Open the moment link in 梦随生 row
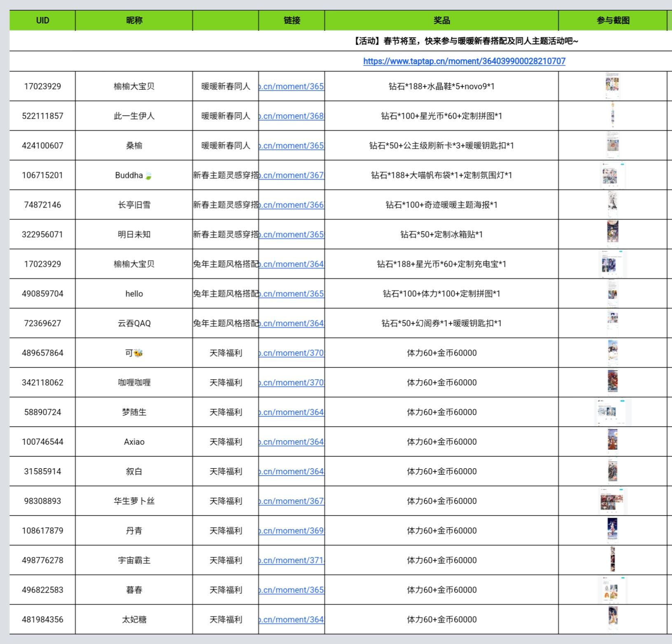The width and height of the screenshot is (672, 644). click(292, 413)
